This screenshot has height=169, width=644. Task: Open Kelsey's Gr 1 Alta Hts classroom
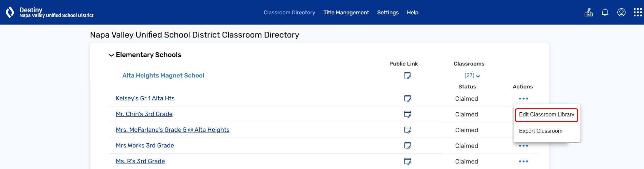point(145,98)
